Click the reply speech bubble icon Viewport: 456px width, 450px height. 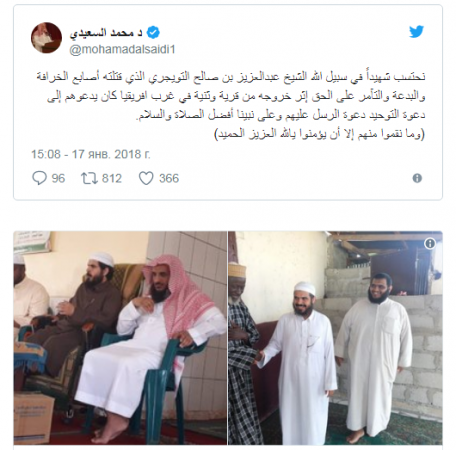pos(39,178)
